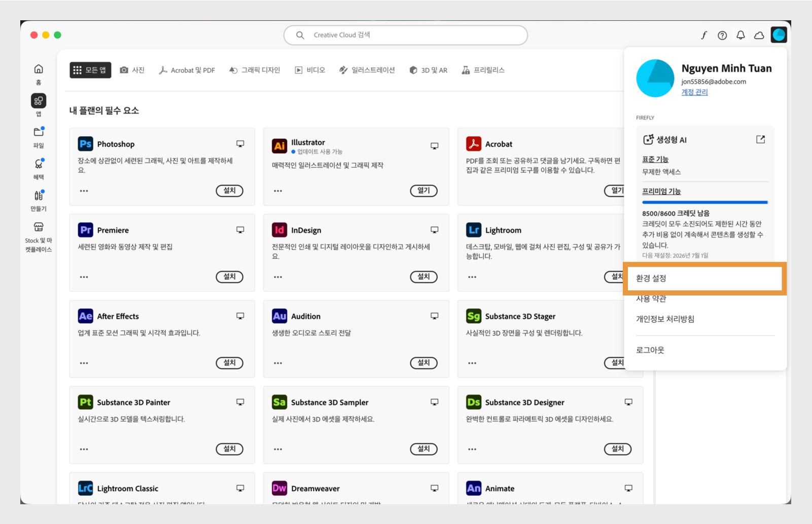The height and width of the screenshot is (524, 812).
Task: Switch to the 그래픽 디자인 tab
Action: [255, 70]
